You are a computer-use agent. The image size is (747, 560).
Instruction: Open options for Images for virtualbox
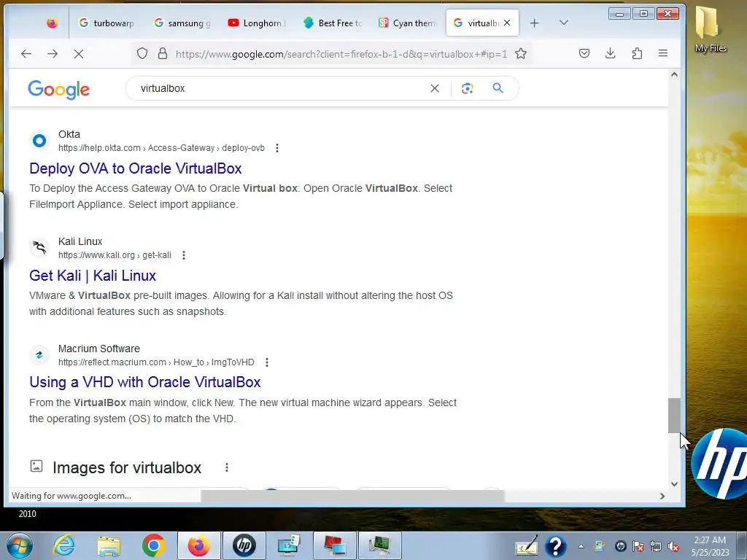227,467
